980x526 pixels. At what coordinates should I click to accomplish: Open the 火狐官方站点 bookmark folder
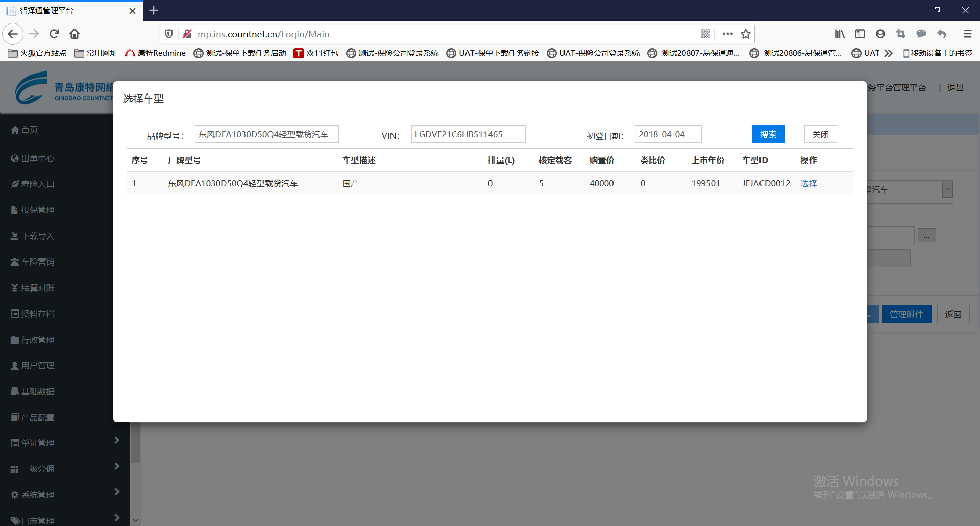pos(37,53)
